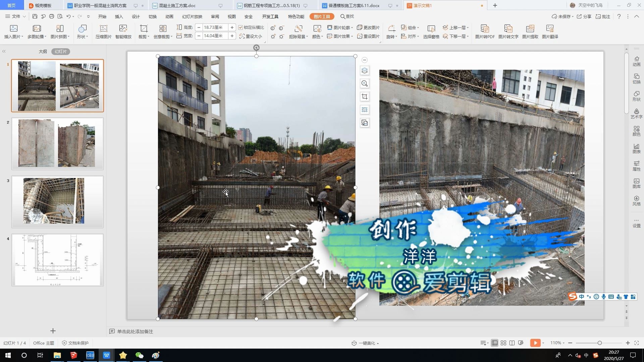644x362 pixels.
Task: Switch to 幻灯片 slides pane view
Action: 61,52
